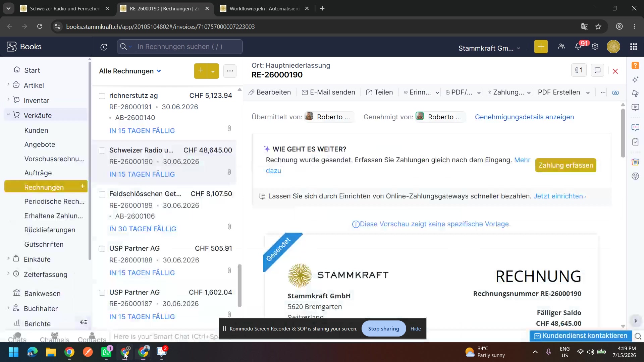The height and width of the screenshot is (362, 644).
Task: Select checkbox for Feldschlösschen invoice
Action: pos(102,194)
